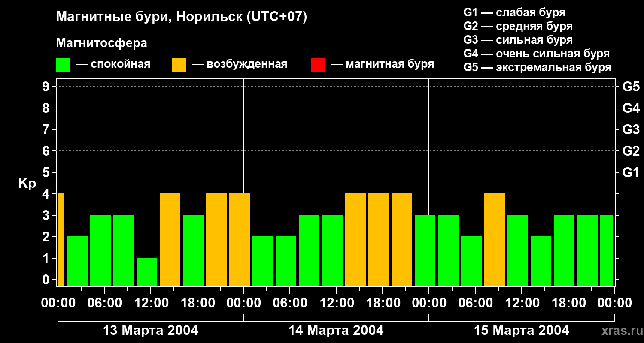Click the "13 Марта 2004" date label

click(x=151, y=331)
